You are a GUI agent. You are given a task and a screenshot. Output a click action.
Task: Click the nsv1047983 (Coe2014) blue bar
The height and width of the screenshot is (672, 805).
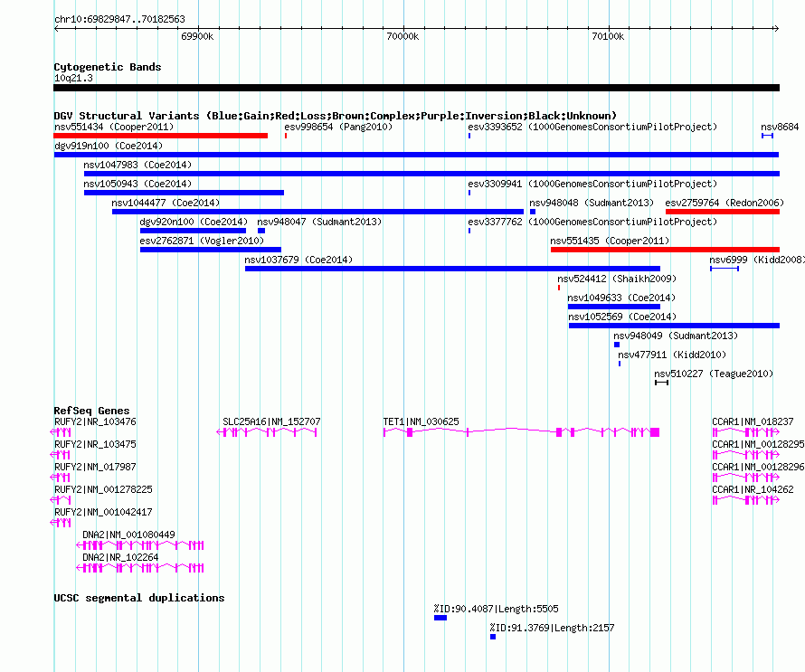[431, 174]
